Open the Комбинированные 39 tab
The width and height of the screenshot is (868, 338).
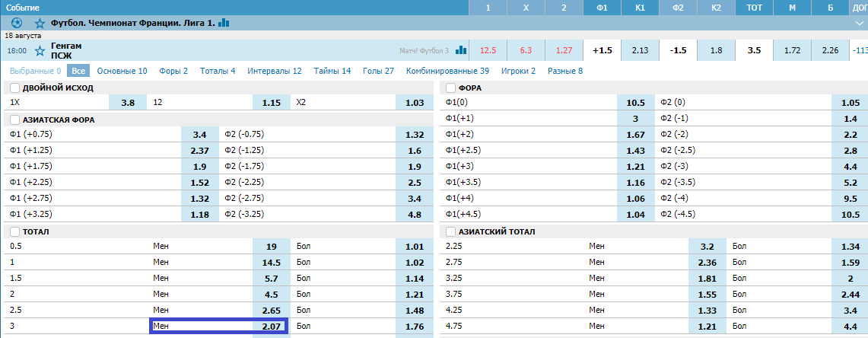click(x=447, y=71)
